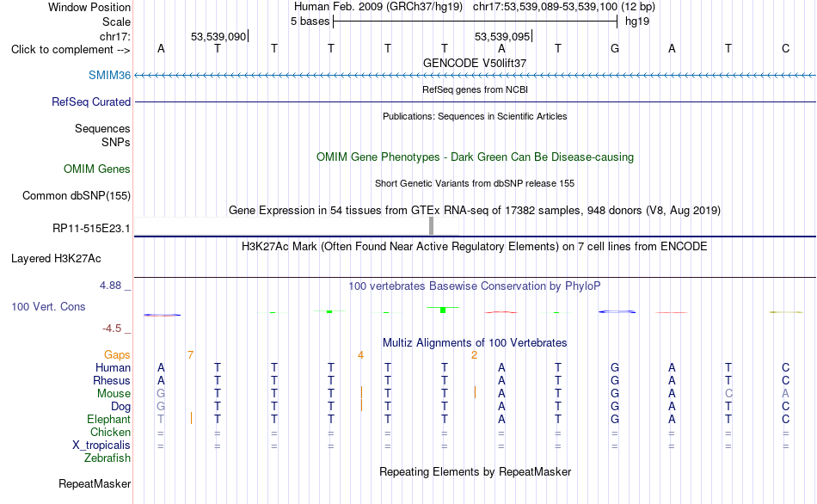This screenshot has height=504, width=817.
Task: Click the faded T in the Elephant row
Action: [x=161, y=420]
